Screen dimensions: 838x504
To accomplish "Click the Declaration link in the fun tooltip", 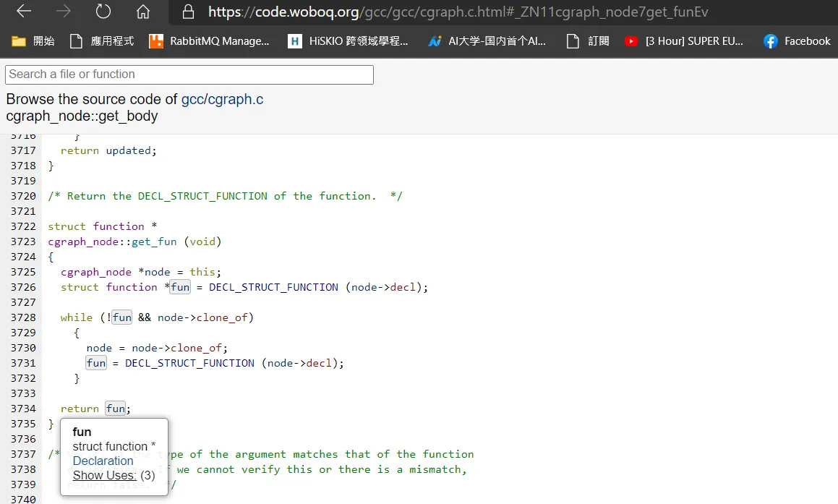I will click(x=103, y=461).
